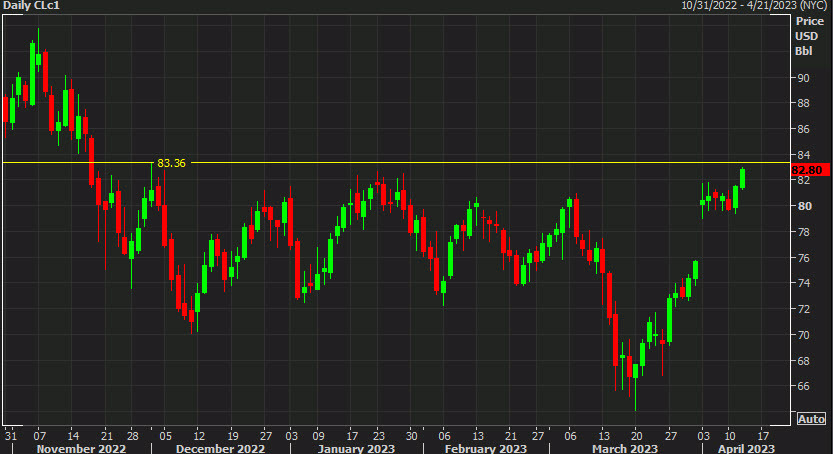
Task: Click the April 2023 month label
Action: [746, 449]
